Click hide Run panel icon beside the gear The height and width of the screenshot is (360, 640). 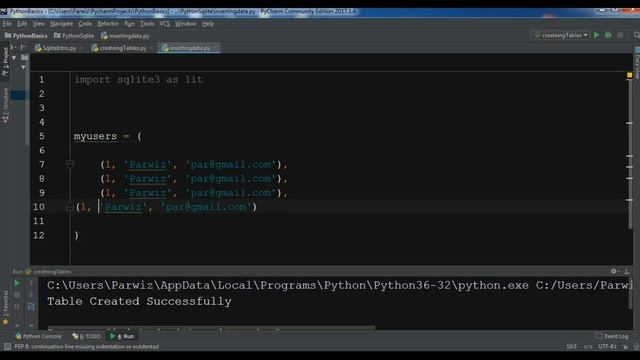(x=627, y=271)
